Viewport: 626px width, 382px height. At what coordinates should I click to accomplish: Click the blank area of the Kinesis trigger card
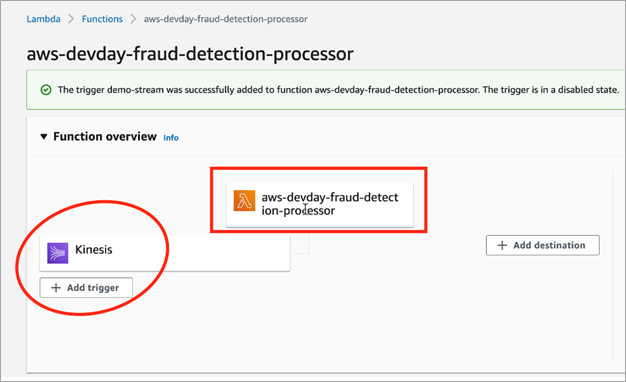(x=200, y=253)
